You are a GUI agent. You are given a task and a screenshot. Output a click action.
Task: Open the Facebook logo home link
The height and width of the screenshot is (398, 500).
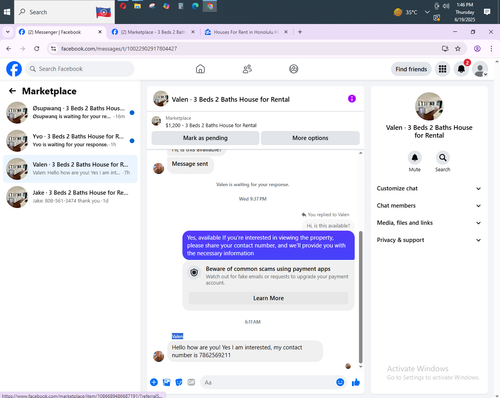click(14, 69)
